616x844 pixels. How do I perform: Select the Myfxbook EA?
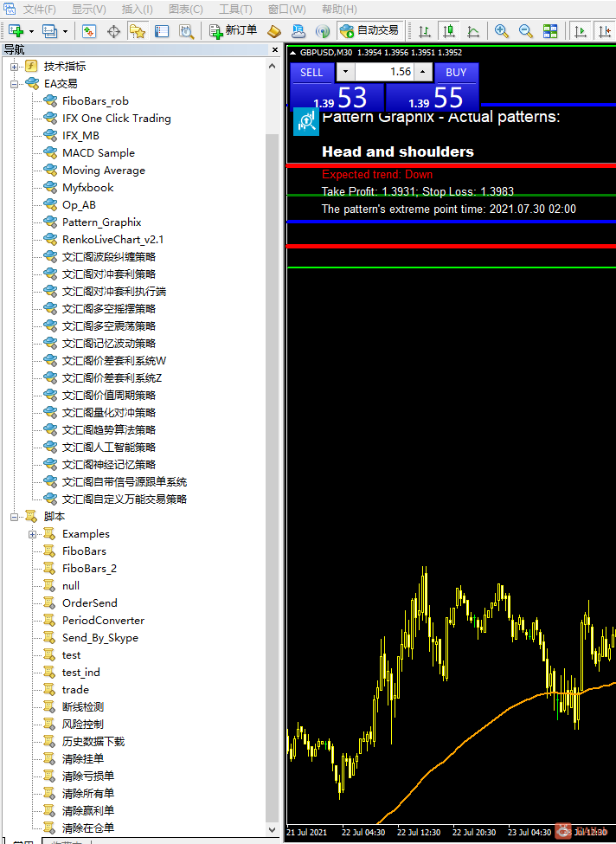tap(87, 187)
